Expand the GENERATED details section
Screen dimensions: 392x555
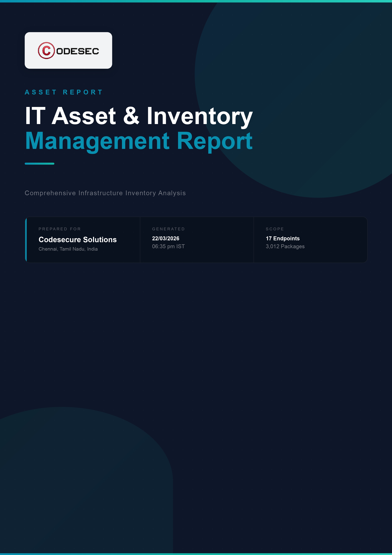pos(169,229)
